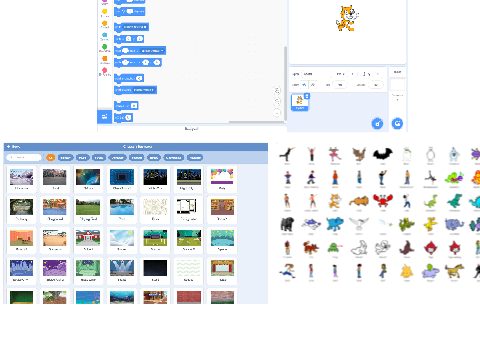Viewport: 480px width, 360px height.
Task: Pick the purple elephant sprite
Action: coord(454,224)
